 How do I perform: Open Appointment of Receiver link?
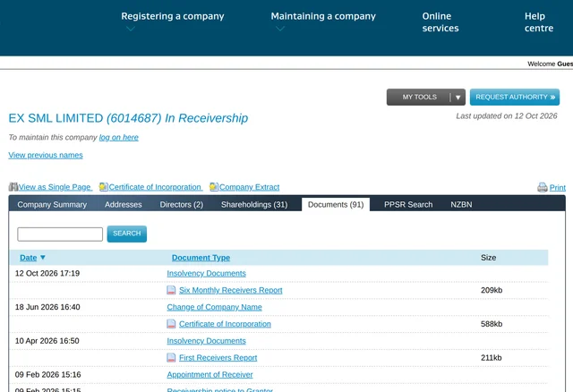210,375
